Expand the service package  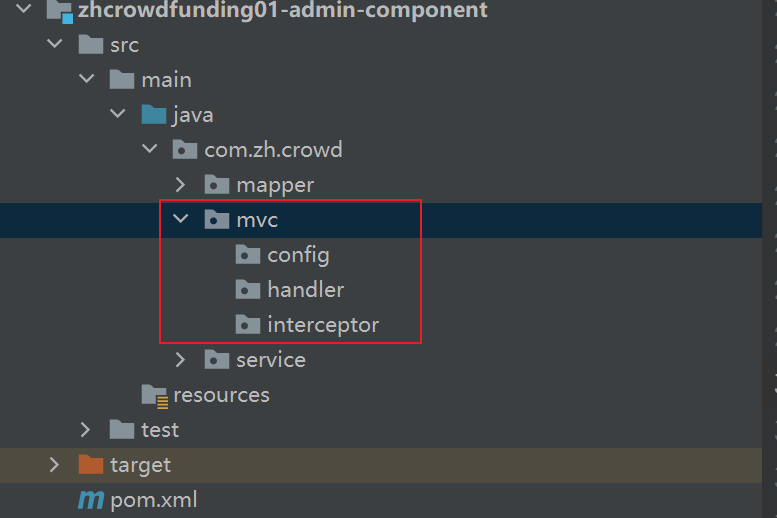pos(180,360)
